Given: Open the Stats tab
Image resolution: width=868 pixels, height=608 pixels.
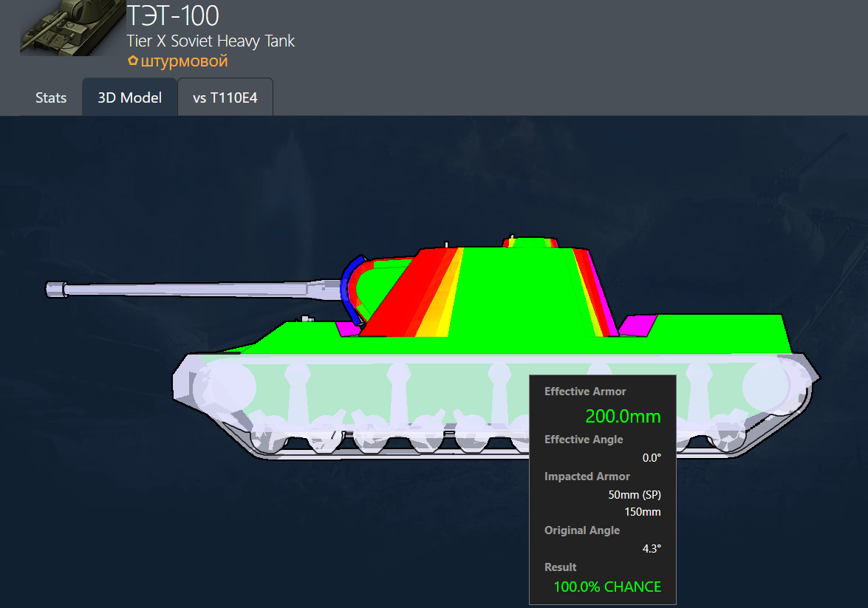Looking at the screenshot, I should (51, 98).
